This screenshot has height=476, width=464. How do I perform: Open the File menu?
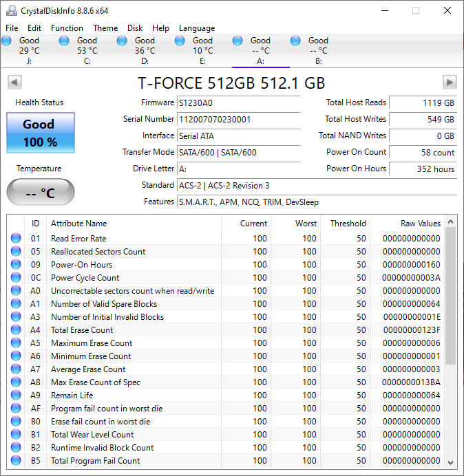click(x=12, y=28)
